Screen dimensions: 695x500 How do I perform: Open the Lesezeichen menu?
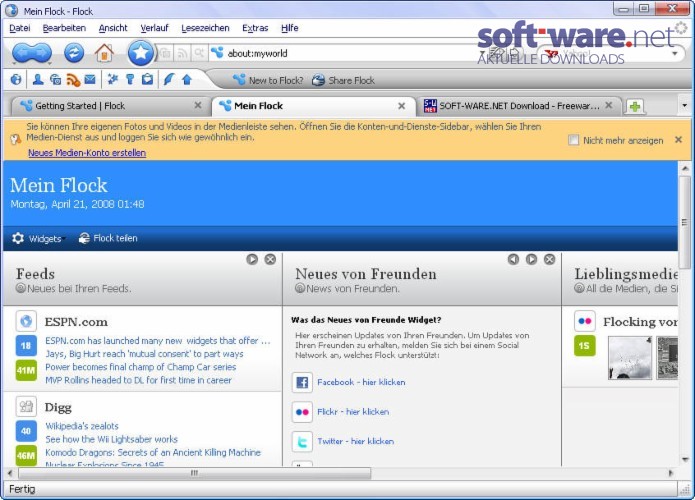coord(205,28)
